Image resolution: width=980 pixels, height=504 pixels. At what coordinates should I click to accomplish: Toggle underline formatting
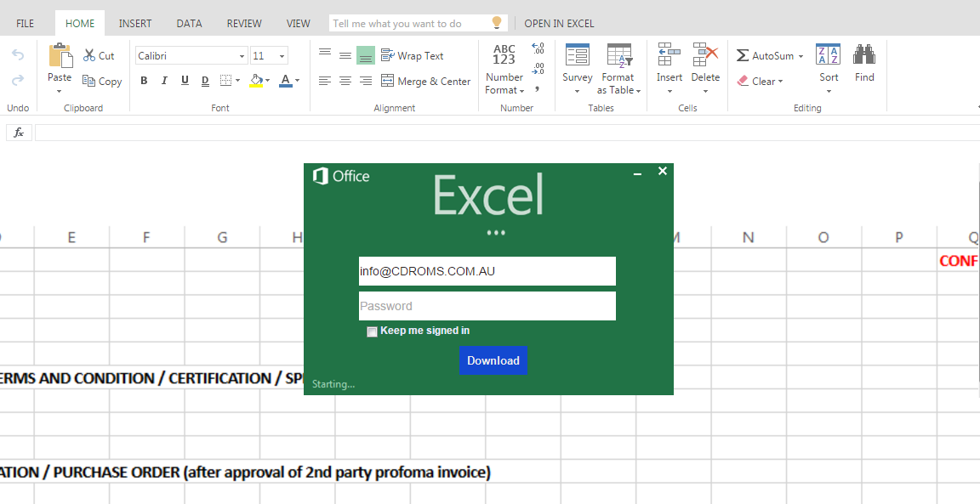(185, 81)
